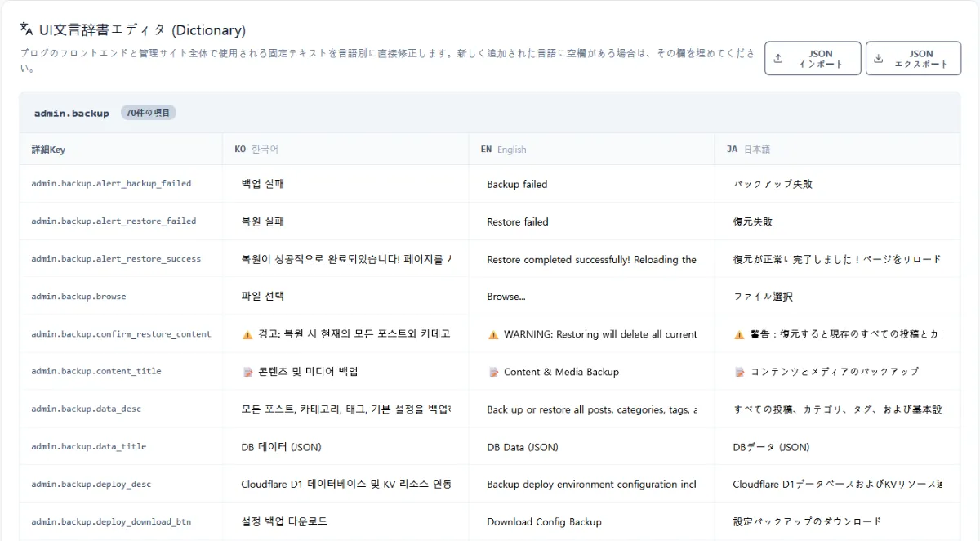This screenshot has height=541, width=980.
Task: Edit the English field 'Backup failed'
Action: (x=591, y=184)
